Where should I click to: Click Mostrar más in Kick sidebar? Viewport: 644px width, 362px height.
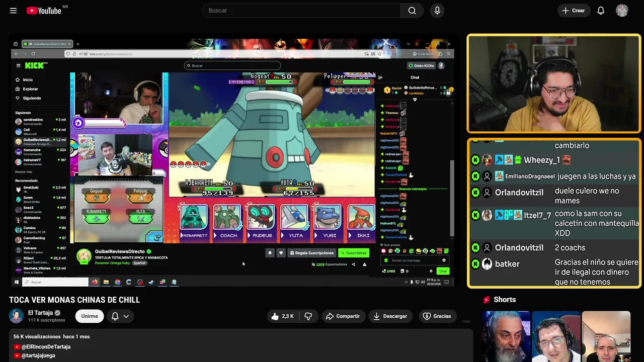click(x=24, y=172)
